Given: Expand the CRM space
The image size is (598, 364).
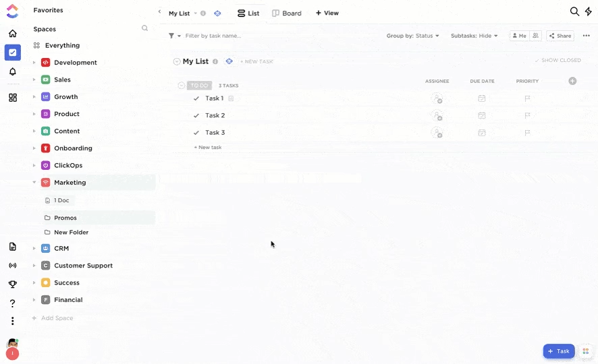Looking at the screenshot, I should [x=34, y=248].
